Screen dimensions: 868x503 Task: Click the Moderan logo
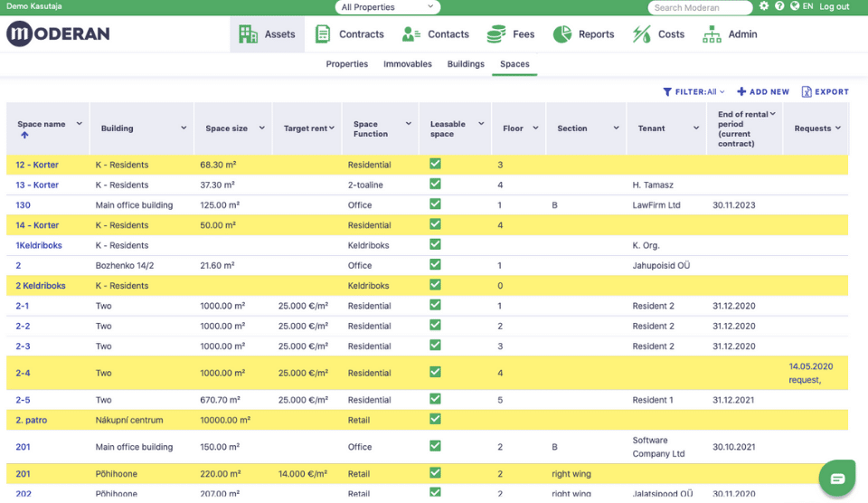coord(58,33)
